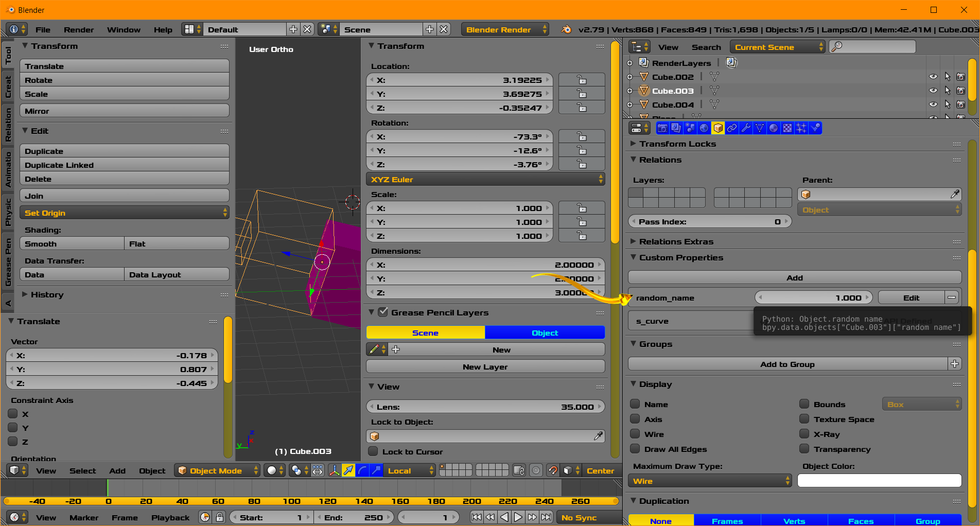980x526 pixels.
Task: Select the scale manipulator icon
Action: point(376,470)
